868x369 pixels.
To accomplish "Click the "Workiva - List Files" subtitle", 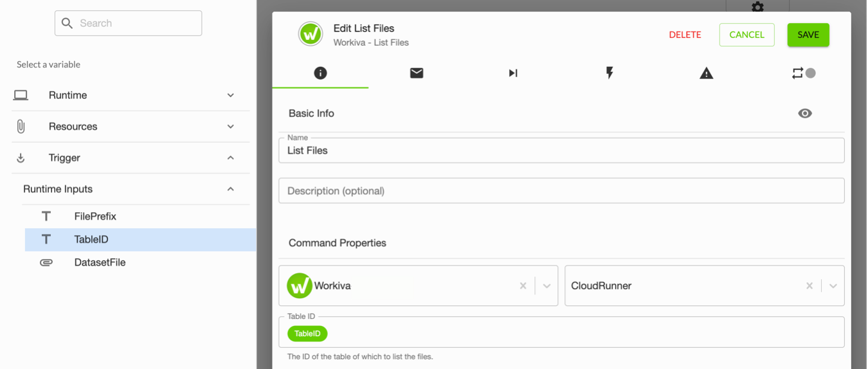I will point(371,42).
